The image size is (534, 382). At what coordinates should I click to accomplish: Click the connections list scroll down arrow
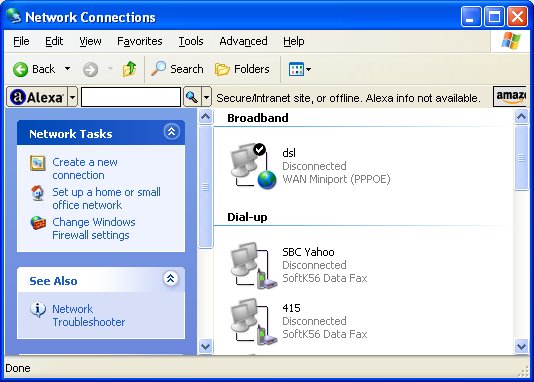coord(521,347)
